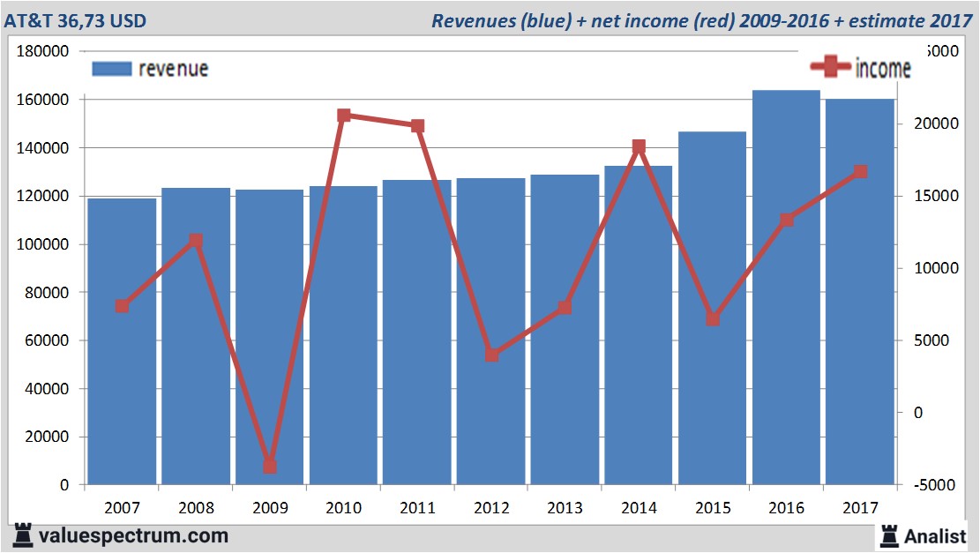Click the 'income' legend label
This screenshot has height=553, width=980.
(882, 68)
